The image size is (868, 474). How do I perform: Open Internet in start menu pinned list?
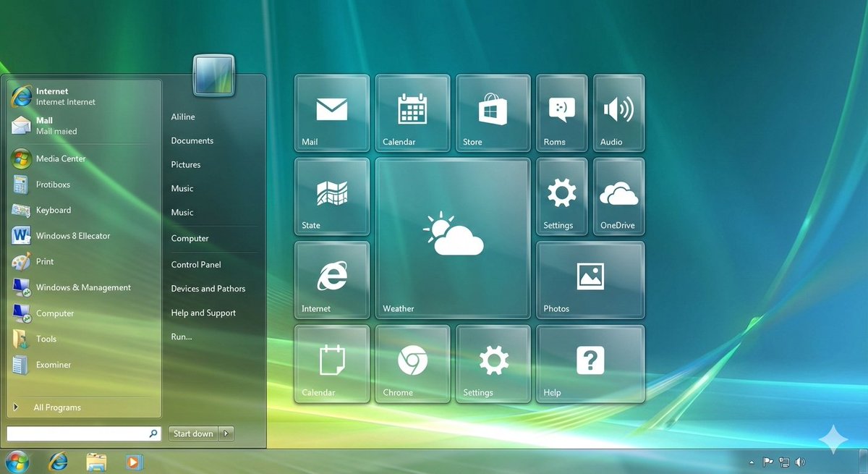(x=84, y=96)
